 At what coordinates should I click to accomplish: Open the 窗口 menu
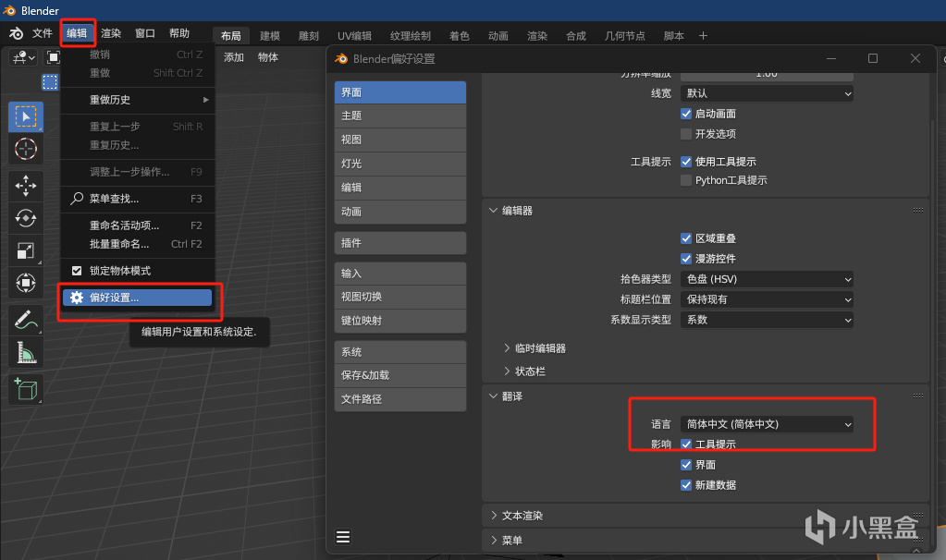(145, 33)
